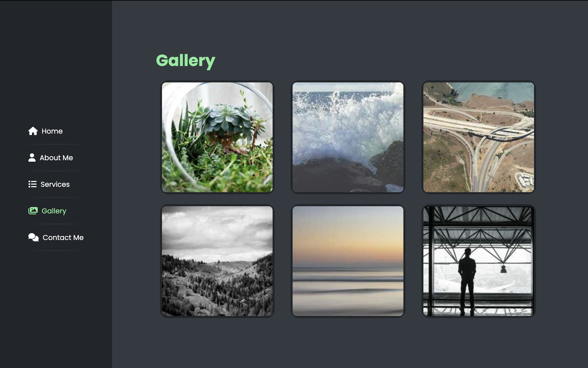
Task: Click the list icon beside Services
Action: tap(32, 184)
